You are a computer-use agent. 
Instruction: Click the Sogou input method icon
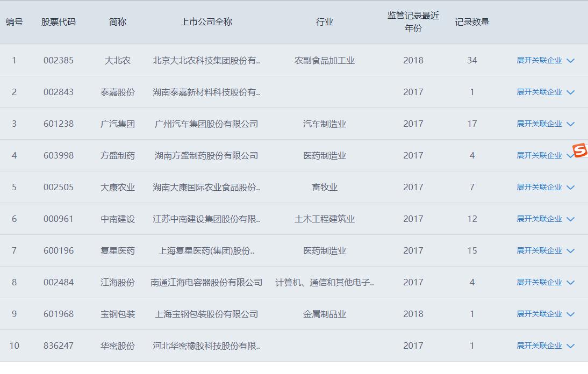[x=580, y=150]
